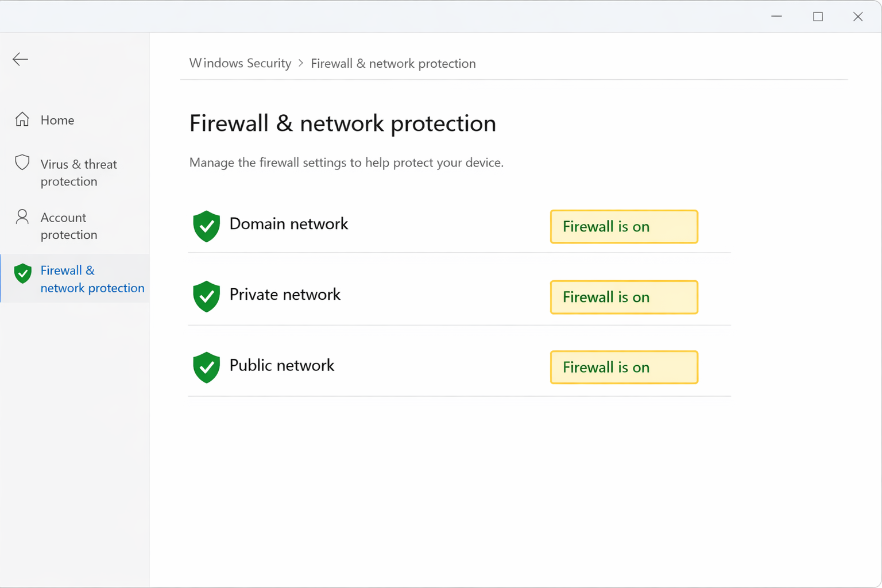Go to Virus & threat protection
Screen dimensions: 882x588
pyautogui.click(x=79, y=173)
